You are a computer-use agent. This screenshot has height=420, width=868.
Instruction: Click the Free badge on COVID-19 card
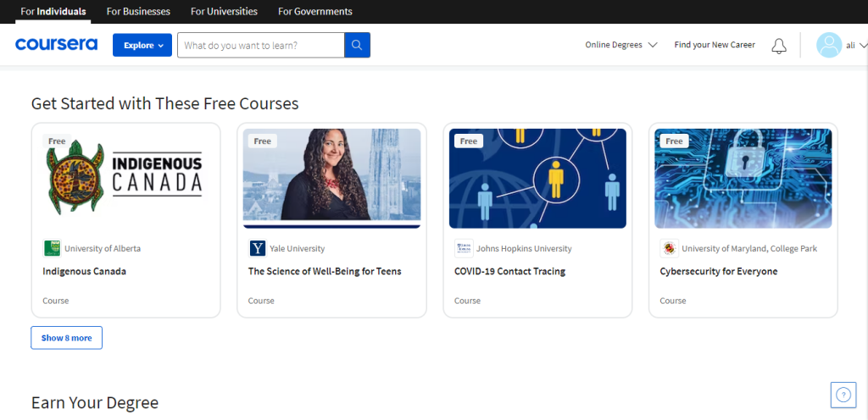coord(468,141)
